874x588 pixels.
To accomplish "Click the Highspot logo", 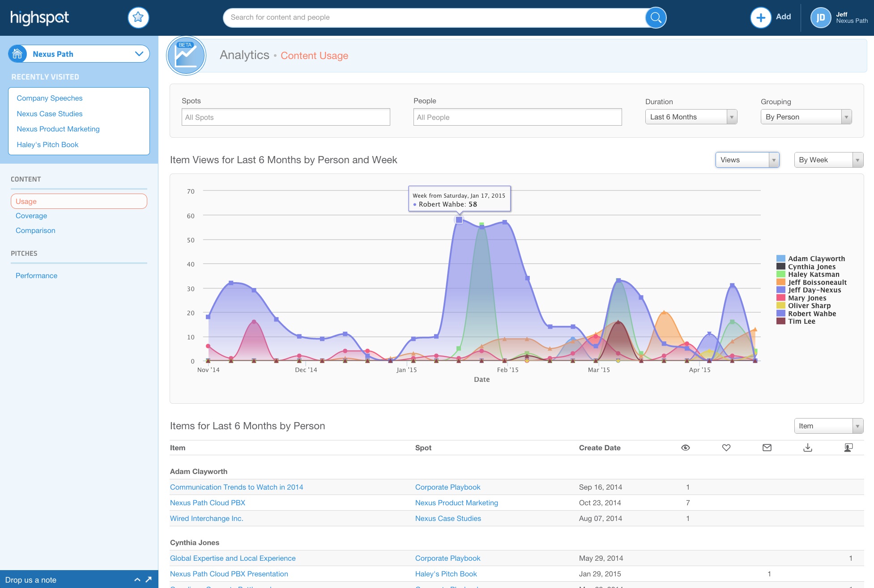I will point(40,18).
